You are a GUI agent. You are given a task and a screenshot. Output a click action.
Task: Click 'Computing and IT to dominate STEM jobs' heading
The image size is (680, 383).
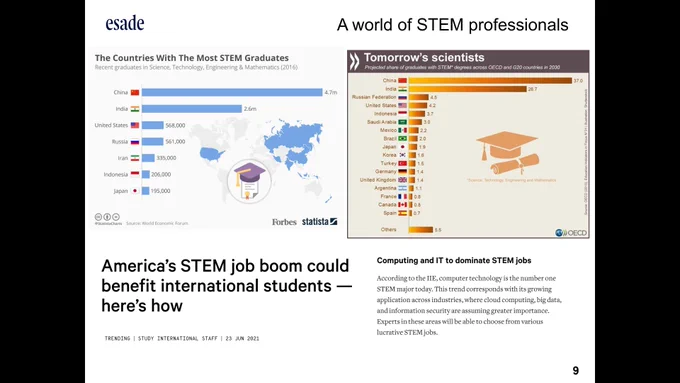(454, 260)
